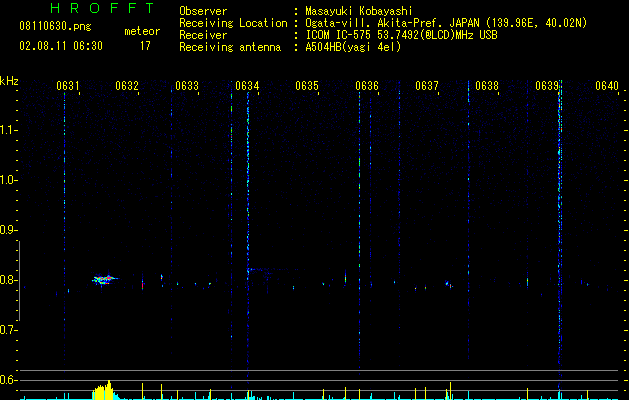The height and width of the screenshot is (400, 629).
Task: Click the meteor count value 17
Action: (145, 46)
